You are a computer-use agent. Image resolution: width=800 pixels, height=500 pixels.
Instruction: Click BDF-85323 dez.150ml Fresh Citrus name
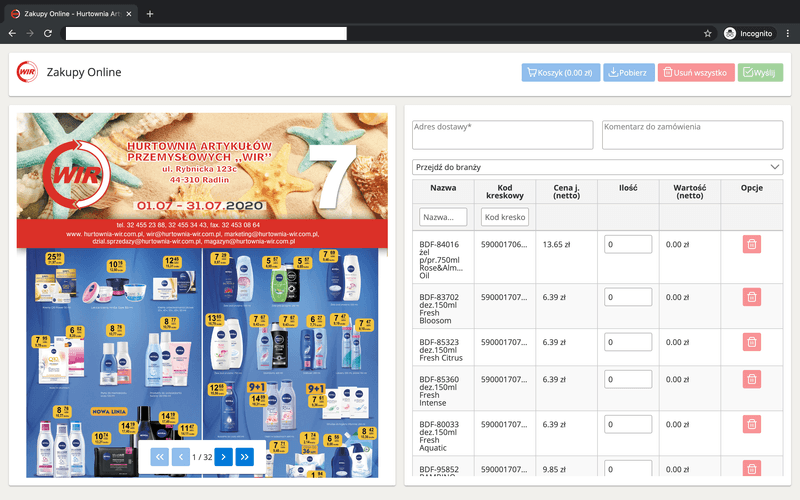pos(441,350)
